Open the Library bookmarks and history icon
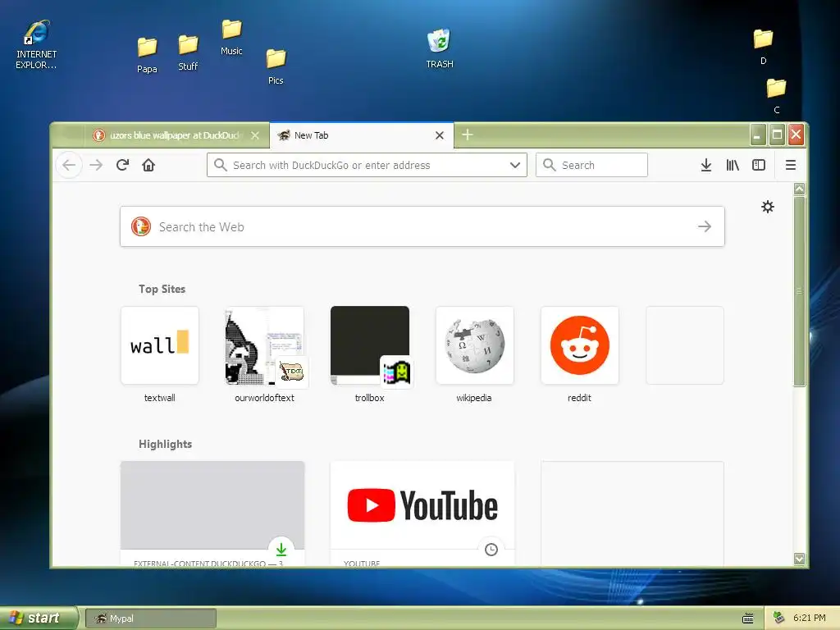The width and height of the screenshot is (840, 630). [733, 165]
